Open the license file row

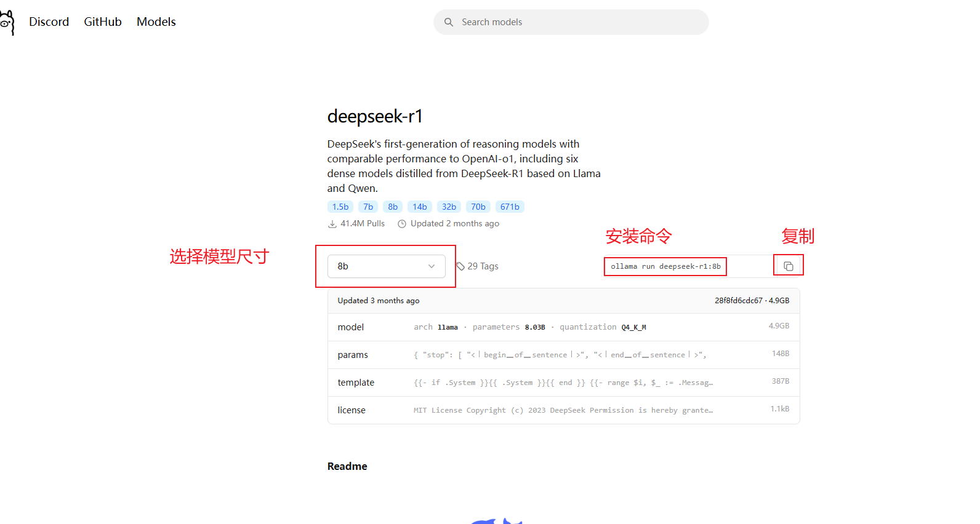pyautogui.click(x=563, y=410)
